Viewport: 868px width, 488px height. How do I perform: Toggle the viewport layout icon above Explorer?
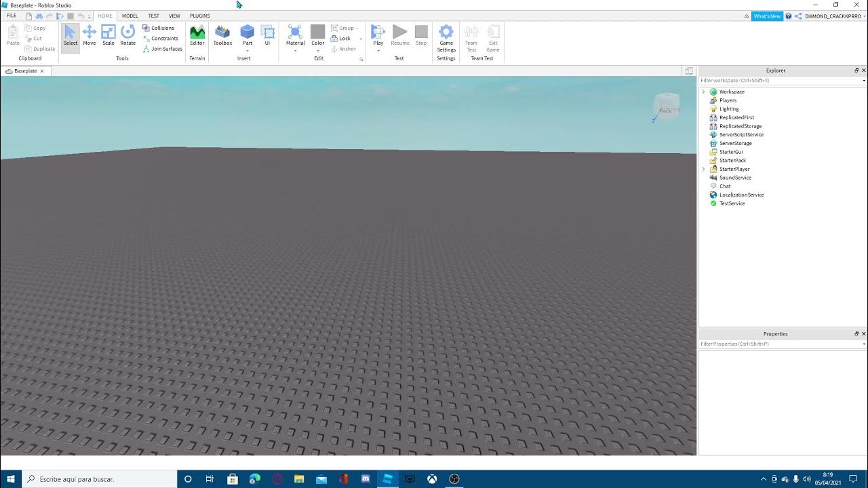[689, 70]
